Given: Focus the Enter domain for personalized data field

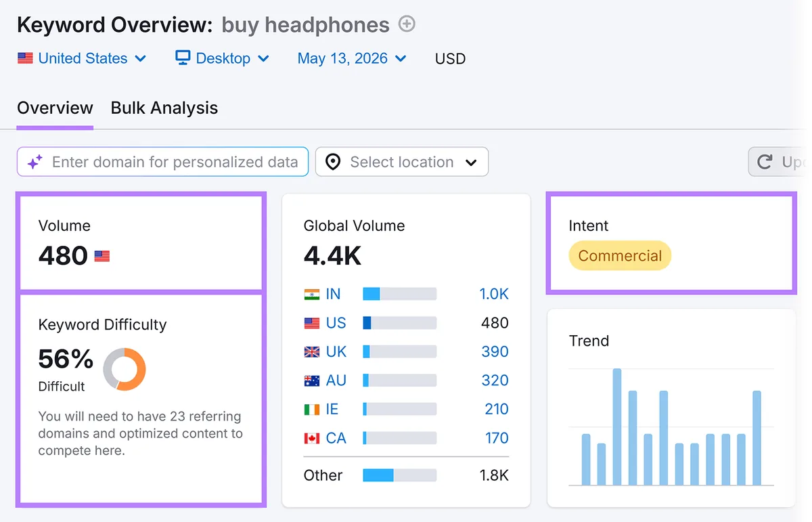Looking at the screenshot, I should click(x=162, y=162).
